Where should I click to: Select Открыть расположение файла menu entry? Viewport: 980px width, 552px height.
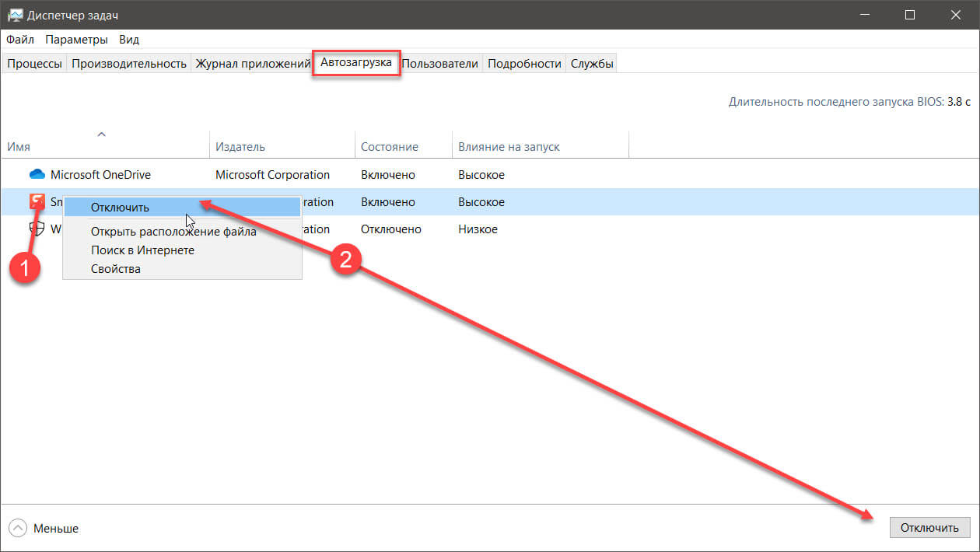coord(173,231)
